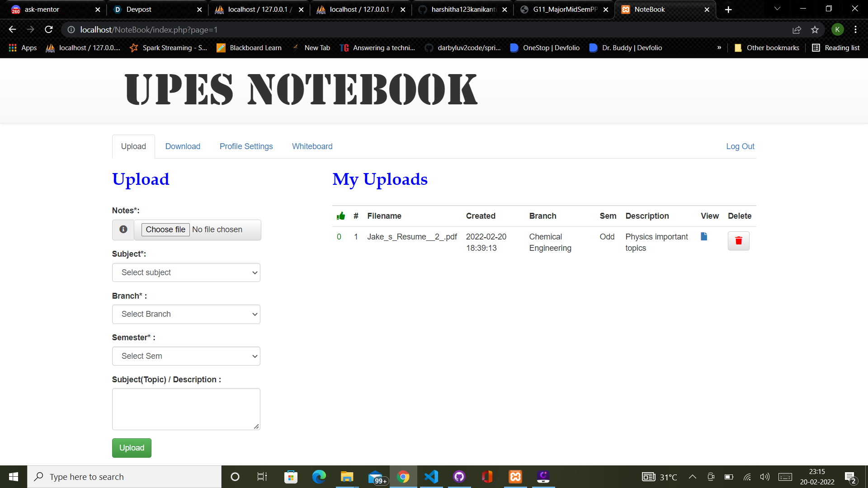Open XAMPP from the Windows taskbar
The image size is (868, 488).
coord(515,477)
